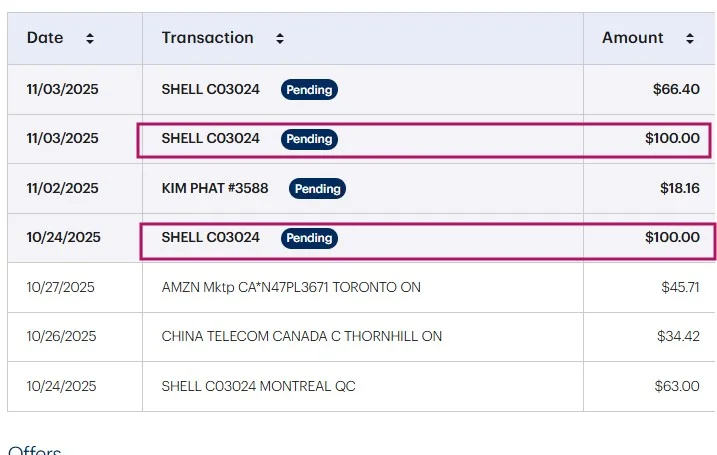
Task: Click the Transaction column header text
Action: click(x=207, y=38)
